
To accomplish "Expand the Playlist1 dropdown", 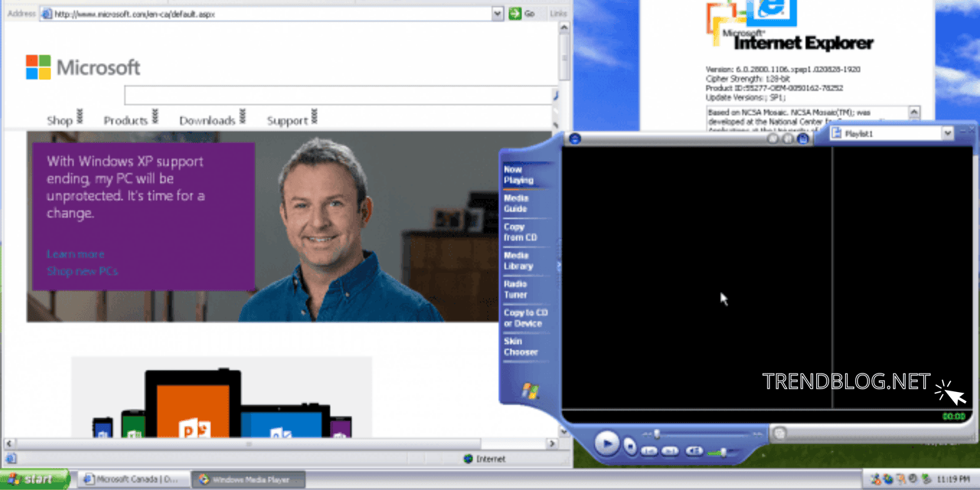I will (948, 134).
